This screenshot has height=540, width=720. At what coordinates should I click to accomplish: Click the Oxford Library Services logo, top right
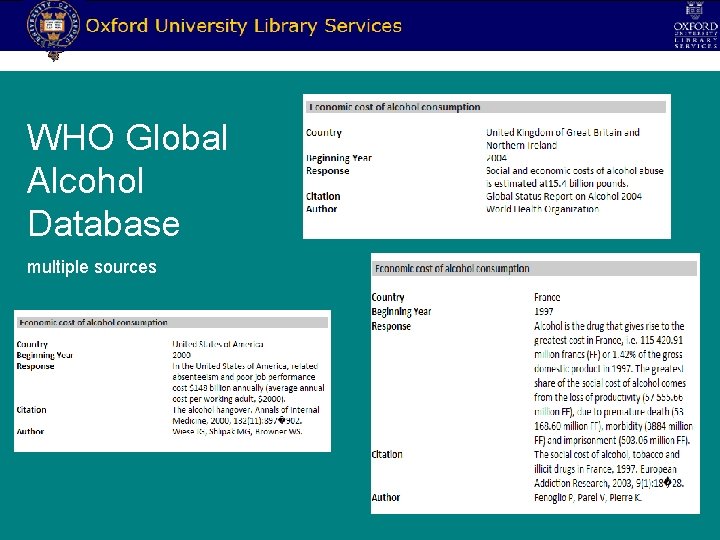click(695, 25)
